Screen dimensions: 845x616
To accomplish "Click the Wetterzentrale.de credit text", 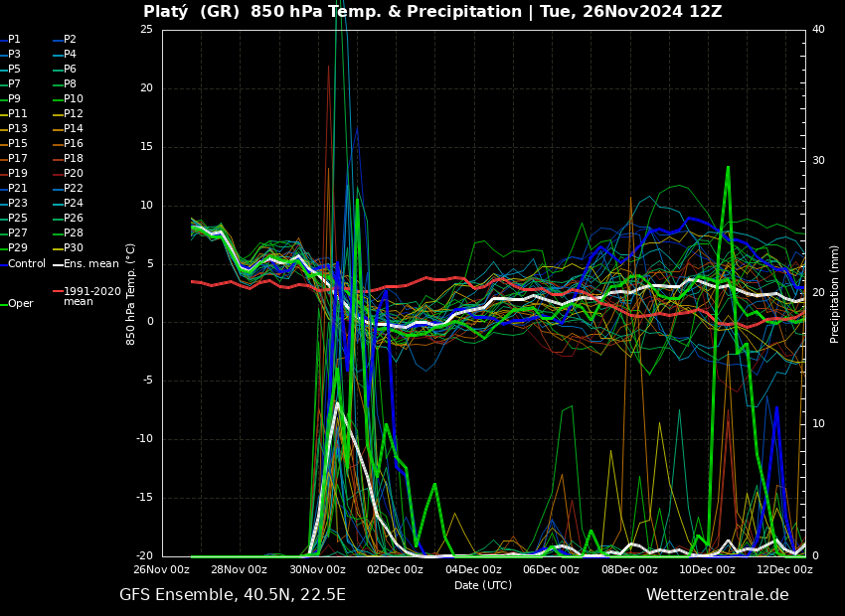I will click(x=717, y=595).
